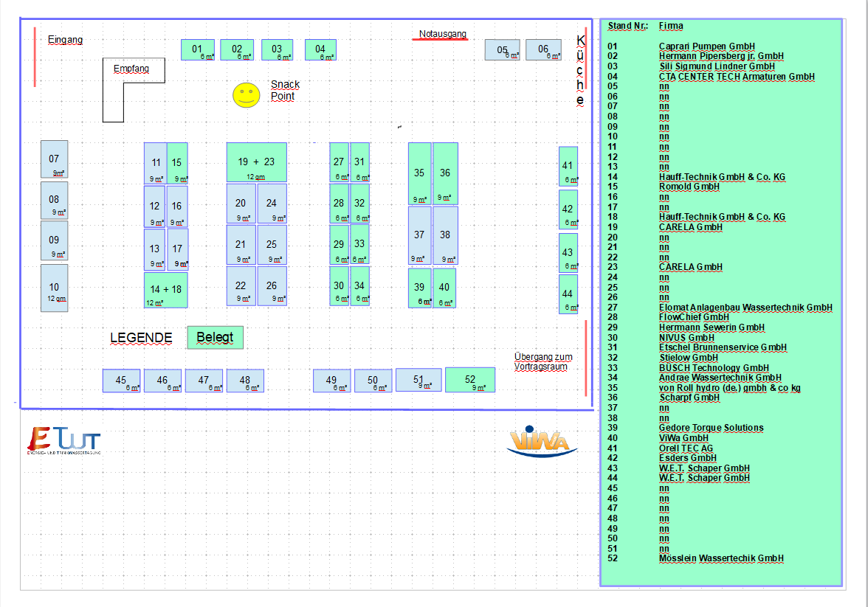Select booth 15 rectangle

click(x=177, y=163)
